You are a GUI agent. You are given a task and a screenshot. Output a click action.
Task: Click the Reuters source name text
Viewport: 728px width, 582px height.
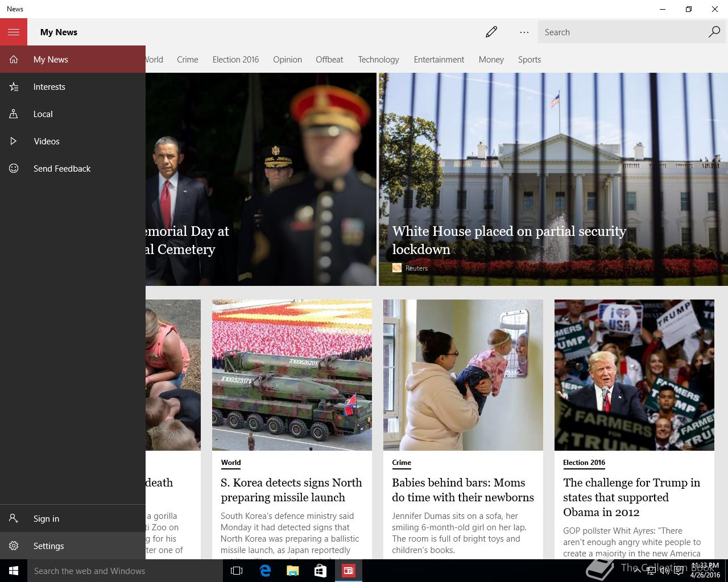(416, 268)
